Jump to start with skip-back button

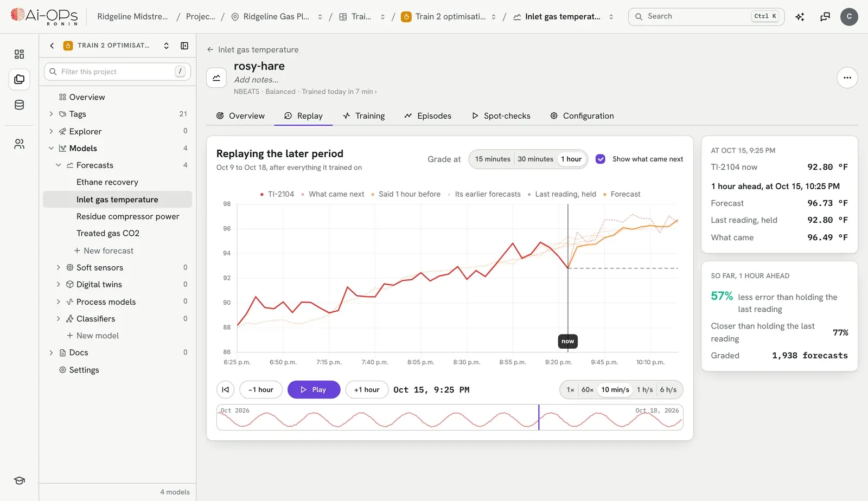pos(226,390)
